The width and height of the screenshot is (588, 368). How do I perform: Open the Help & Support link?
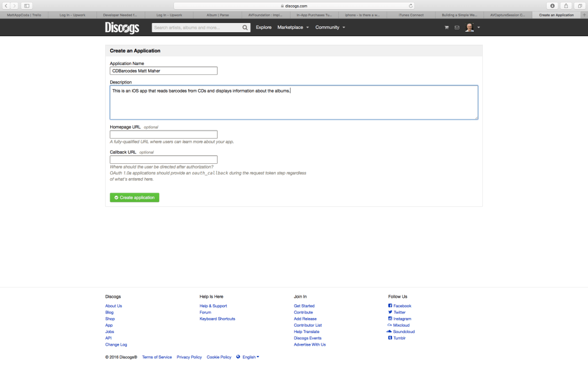213,306
